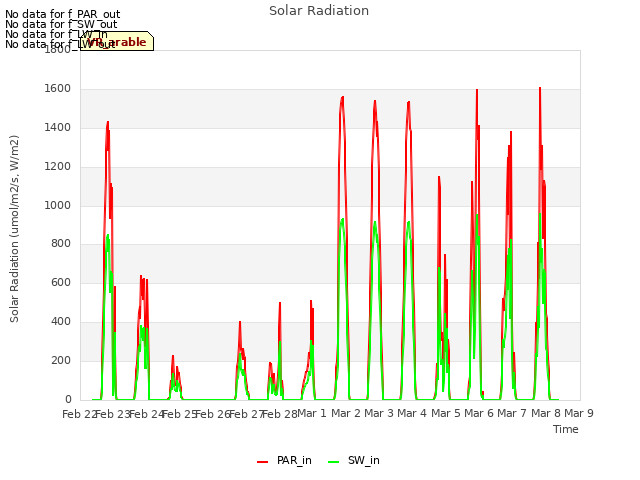
Task: Click the Mar 9 x-axis tick label
Action: [579, 413]
